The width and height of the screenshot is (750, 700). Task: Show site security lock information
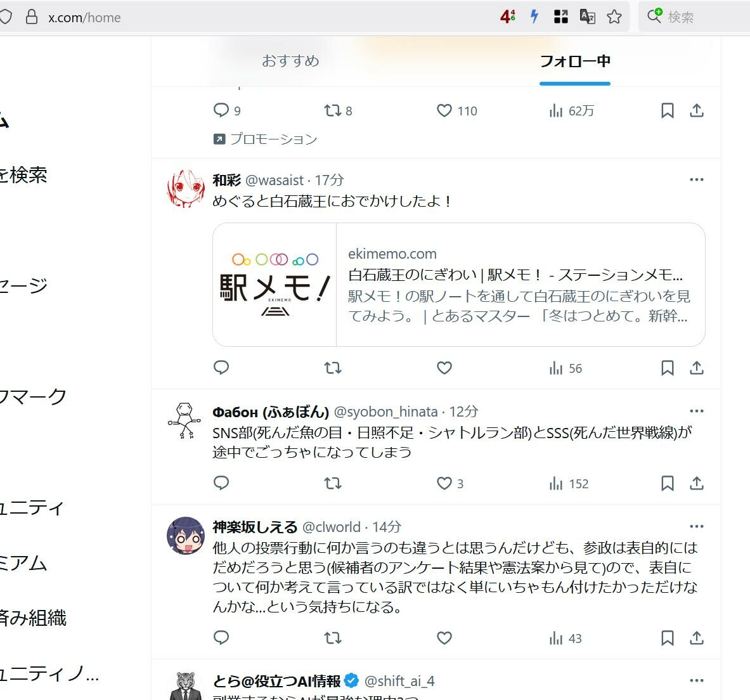point(32,17)
